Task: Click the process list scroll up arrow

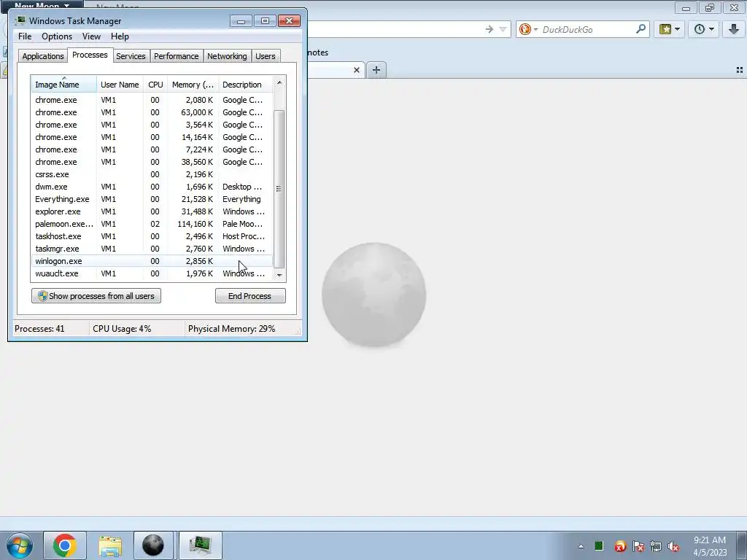Action: [279, 82]
